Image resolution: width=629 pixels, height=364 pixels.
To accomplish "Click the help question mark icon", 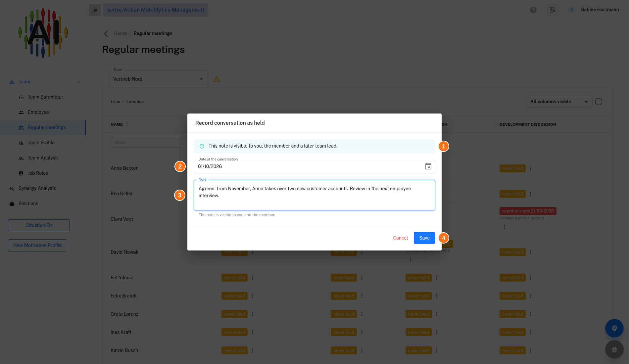I will tap(533, 10).
